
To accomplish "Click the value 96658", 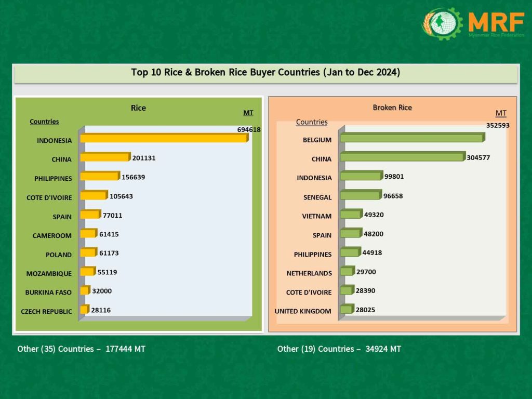I will pos(393,196).
